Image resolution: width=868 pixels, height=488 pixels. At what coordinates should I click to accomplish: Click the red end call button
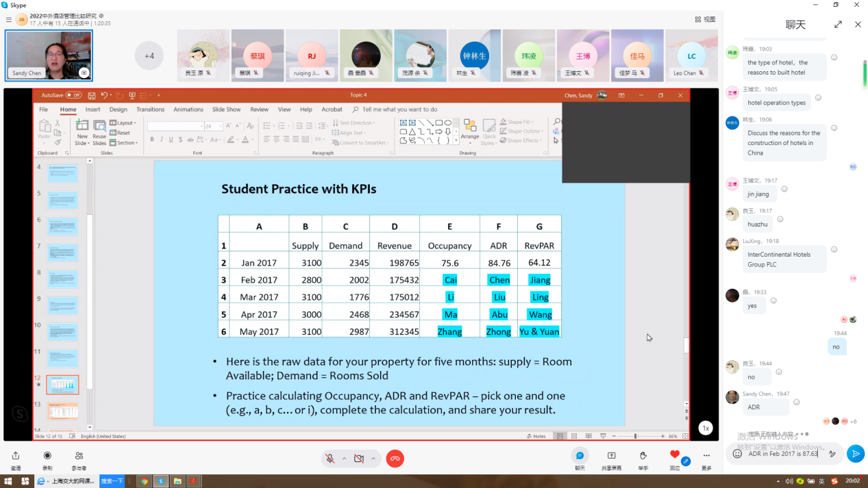pos(395,459)
